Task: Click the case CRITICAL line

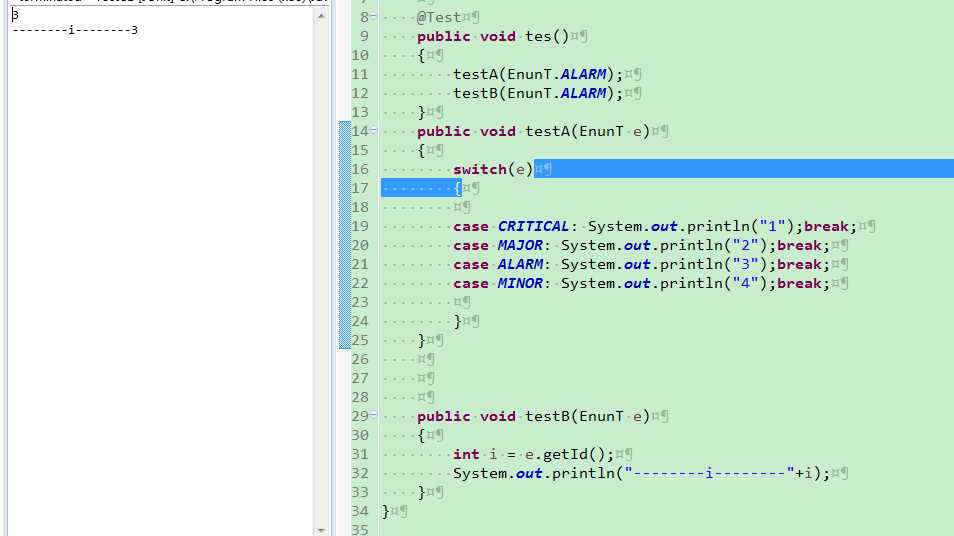Action: coord(655,226)
